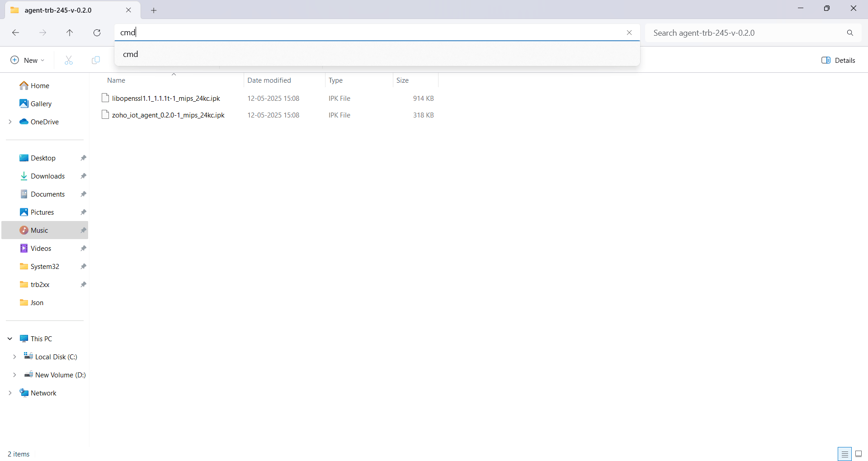This screenshot has height=461, width=868.
Task: Collapse the This PC tree node
Action: (x=10, y=339)
